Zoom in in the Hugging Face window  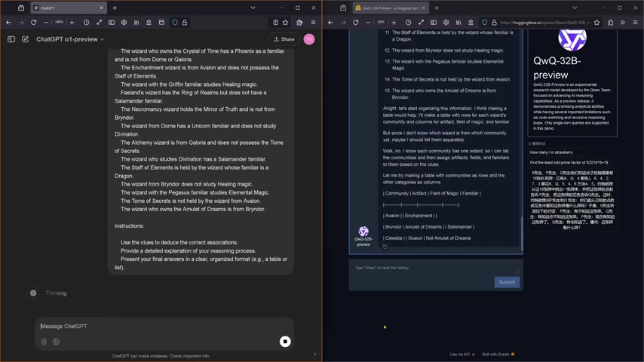(394, 23)
